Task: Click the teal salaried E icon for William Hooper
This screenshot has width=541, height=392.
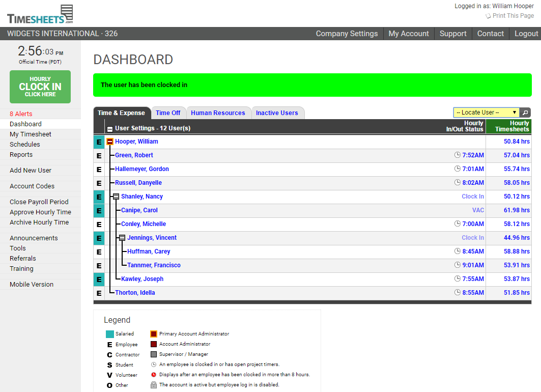Action: click(99, 142)
